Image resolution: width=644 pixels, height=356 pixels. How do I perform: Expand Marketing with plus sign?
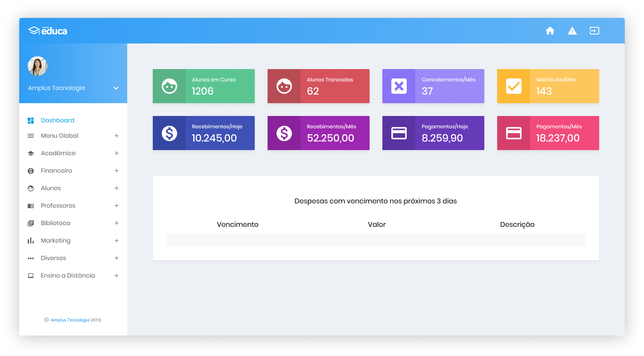tap(117, 240)
